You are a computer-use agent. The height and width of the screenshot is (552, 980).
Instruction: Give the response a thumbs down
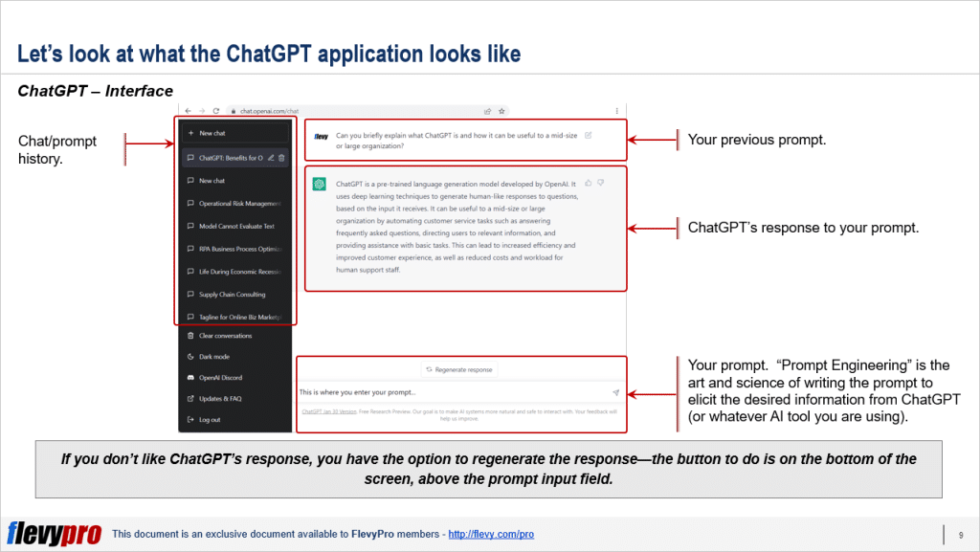(600, 182)
